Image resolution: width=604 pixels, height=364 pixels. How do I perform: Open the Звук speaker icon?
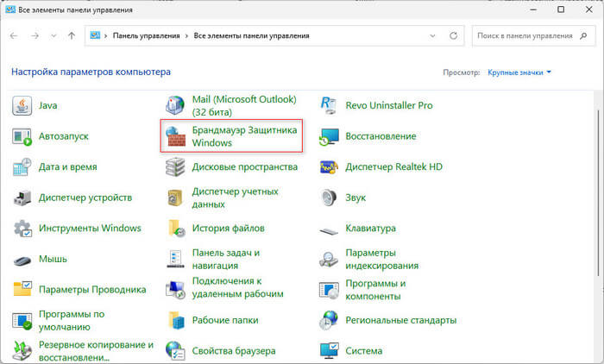point(330,198)
